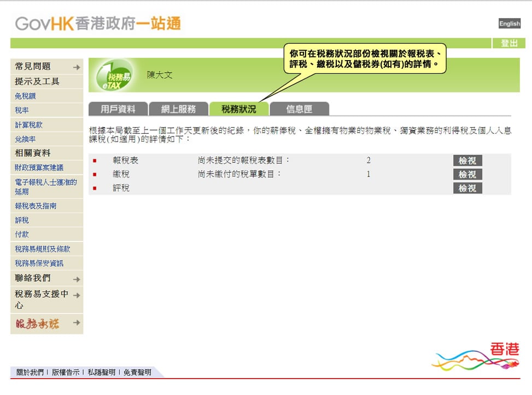Open the 計算稅款 sidebar link
532x395 pixels.
[x=28, y=125]
